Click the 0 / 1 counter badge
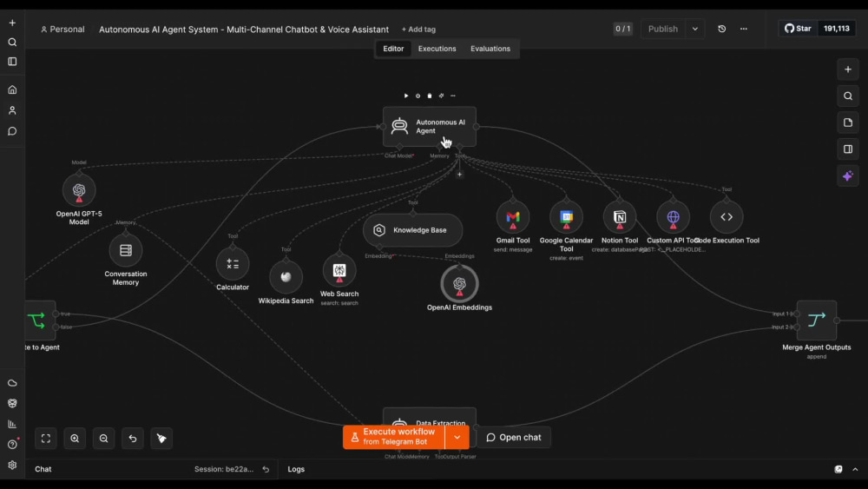Image resolution: width=868 pixels, height=489 pixels. point(622,29)
